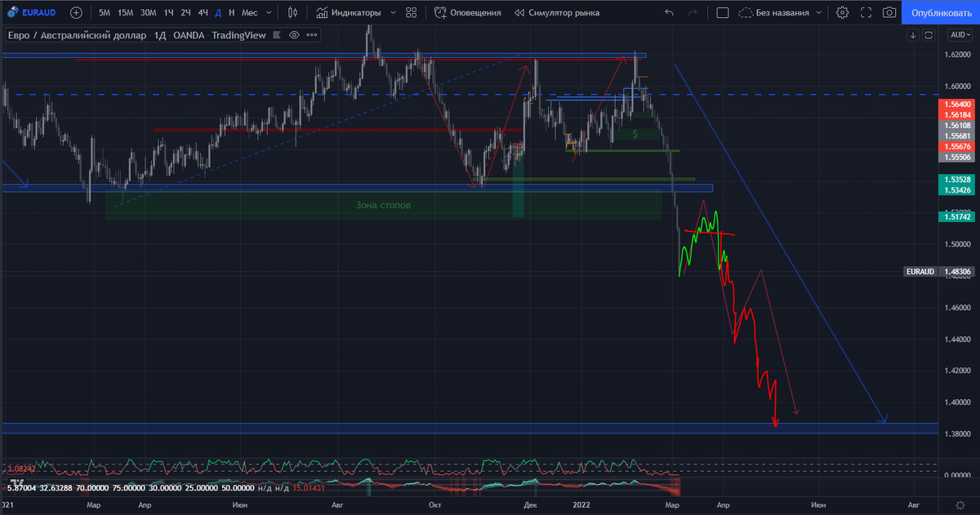Click the 1.55676 red price label
The image size is (980, 515).
957,146
